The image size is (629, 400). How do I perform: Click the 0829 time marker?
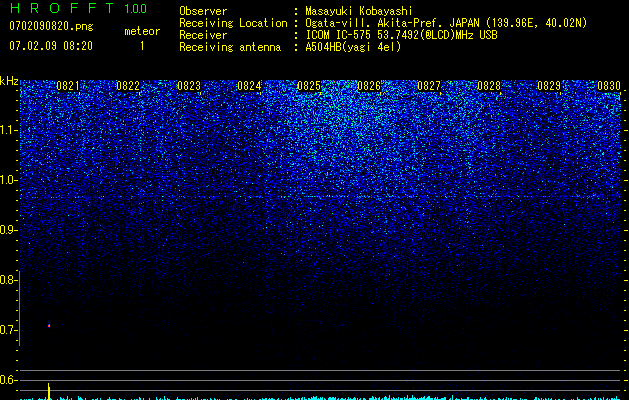549,86
